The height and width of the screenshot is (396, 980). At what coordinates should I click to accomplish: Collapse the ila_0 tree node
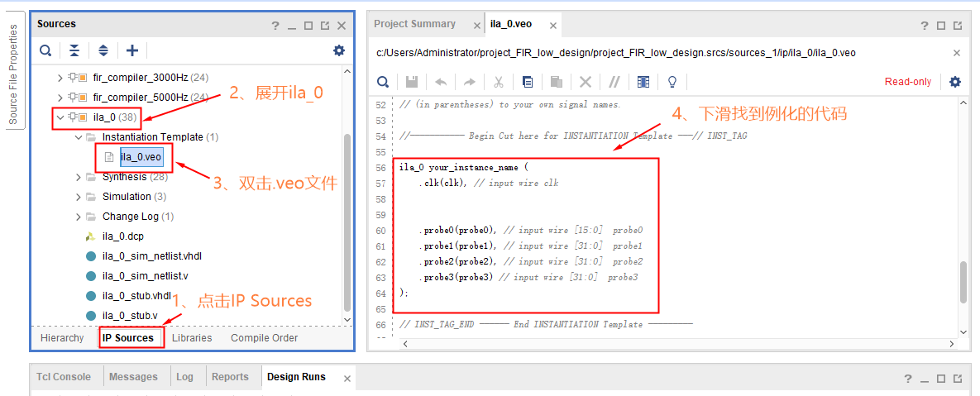[x=60, y=117]
